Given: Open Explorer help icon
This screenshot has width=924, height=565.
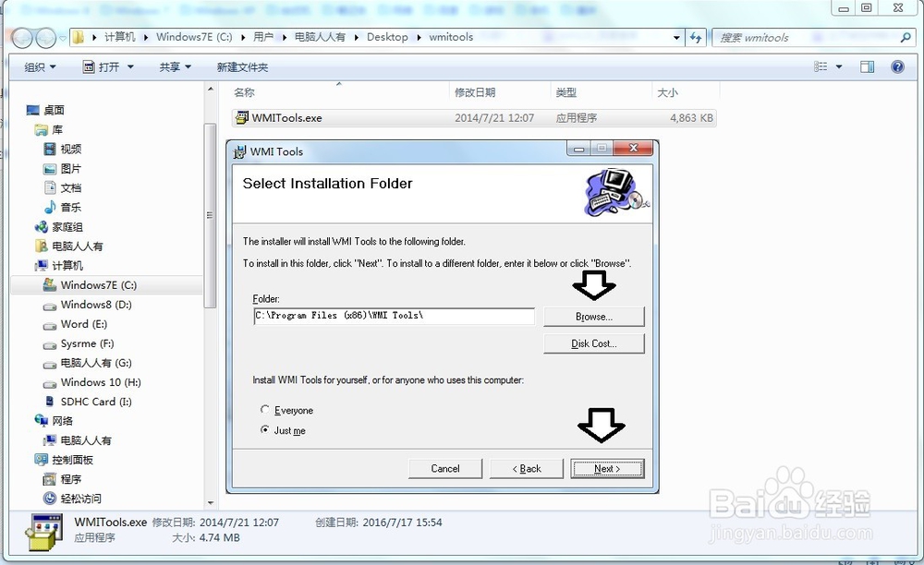Looking at the screenshot, I should point(897,67).
